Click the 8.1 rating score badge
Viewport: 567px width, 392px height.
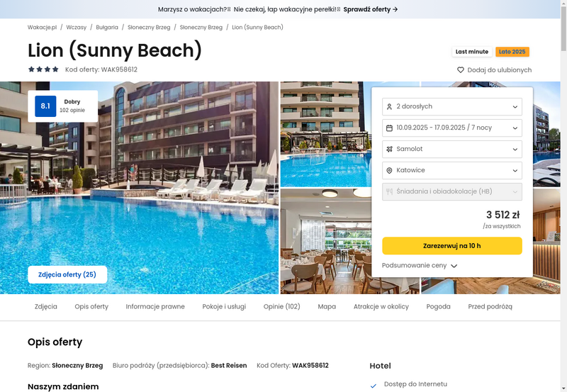tap(45, 106)
